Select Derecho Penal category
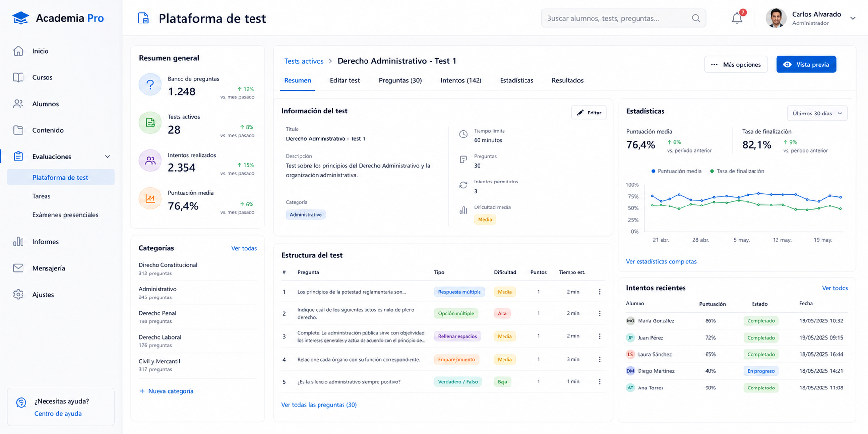Viewport: 868px width, 434px height. point(198,317)
